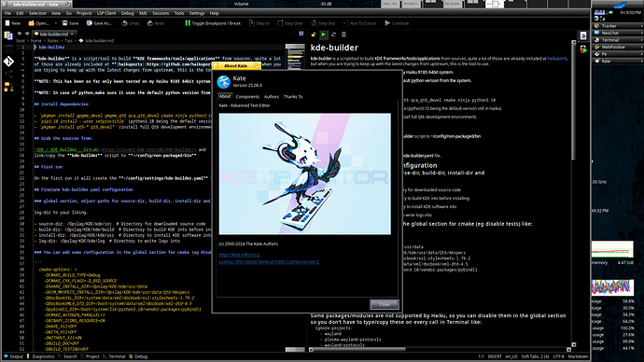Open the Terminal panel in bottom bar
This screenshot has height=362, width=644.
coord(114,356)
